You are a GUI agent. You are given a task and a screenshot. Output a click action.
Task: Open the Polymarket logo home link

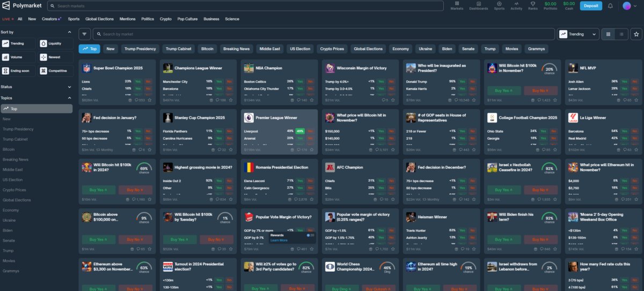pyautogui.click(x=21, y=6)
